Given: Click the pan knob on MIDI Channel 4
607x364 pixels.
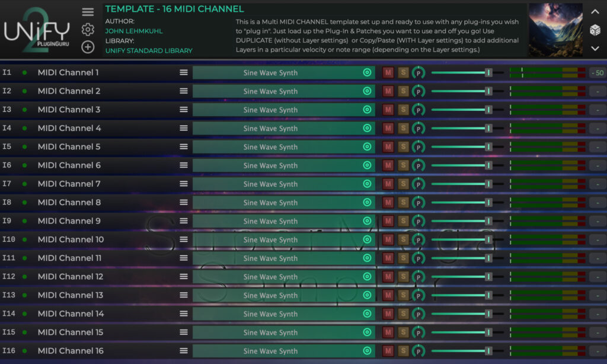Looking at the screenshot, I should tap(418, 128).
